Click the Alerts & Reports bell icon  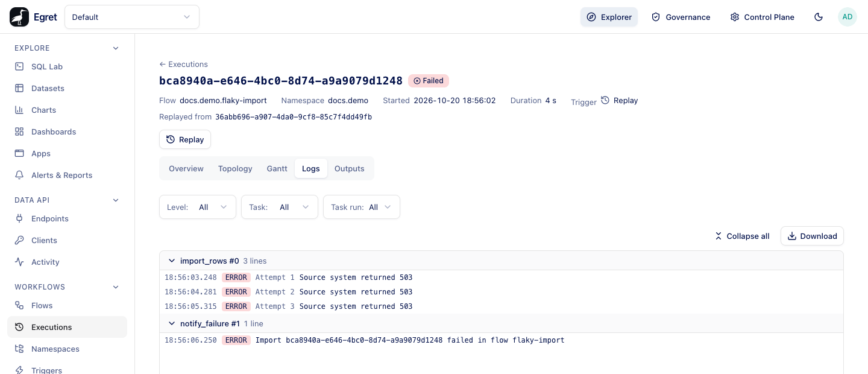(19, 175)
